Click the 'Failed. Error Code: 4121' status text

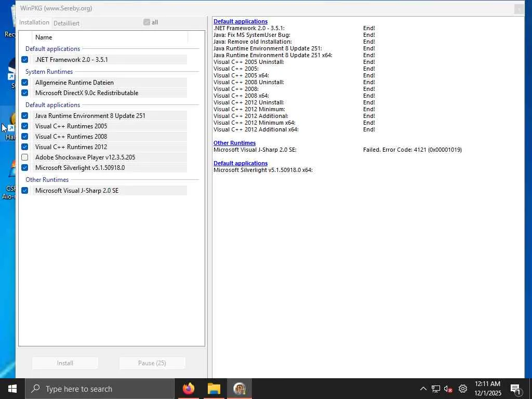(412, 150)
